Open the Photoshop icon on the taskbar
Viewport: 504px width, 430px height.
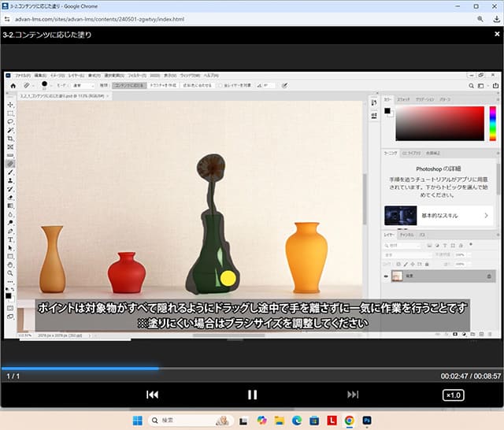[x=367, y=421]
